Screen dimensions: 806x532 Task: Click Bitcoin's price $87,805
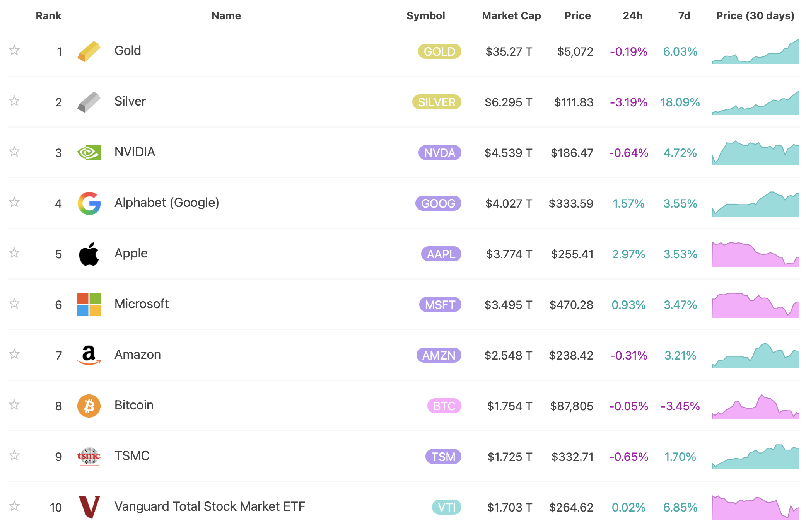click(572, 406)
